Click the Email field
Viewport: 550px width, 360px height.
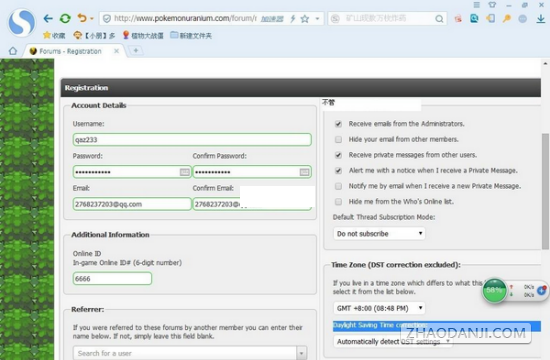[132, 204]
